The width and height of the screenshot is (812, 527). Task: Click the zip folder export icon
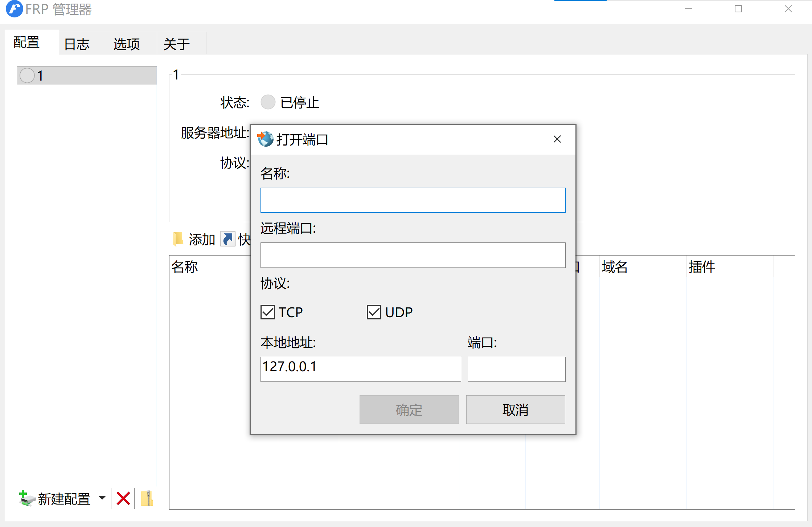(147, 498)
